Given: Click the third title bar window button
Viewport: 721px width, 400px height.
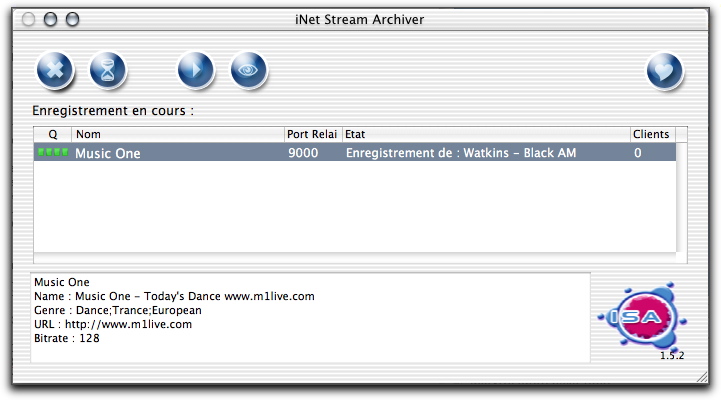Looking at the screenshot, I should pyautogui.click(x=72, y=19).
